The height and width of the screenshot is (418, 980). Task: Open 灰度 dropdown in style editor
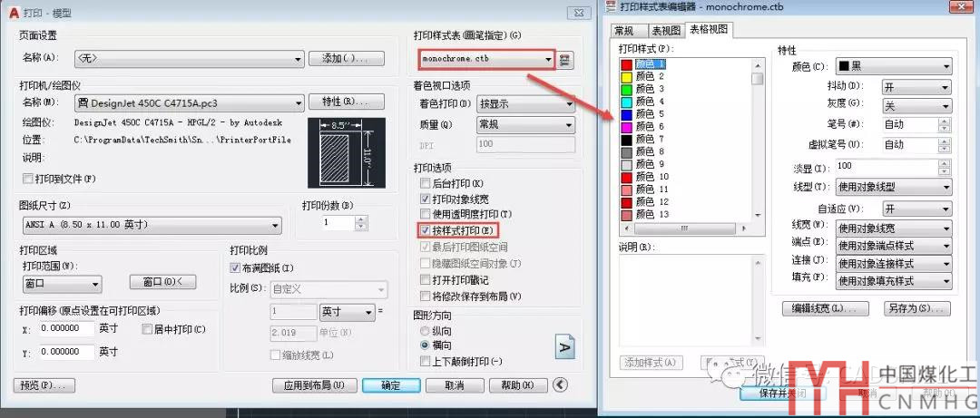pos(916,105)
